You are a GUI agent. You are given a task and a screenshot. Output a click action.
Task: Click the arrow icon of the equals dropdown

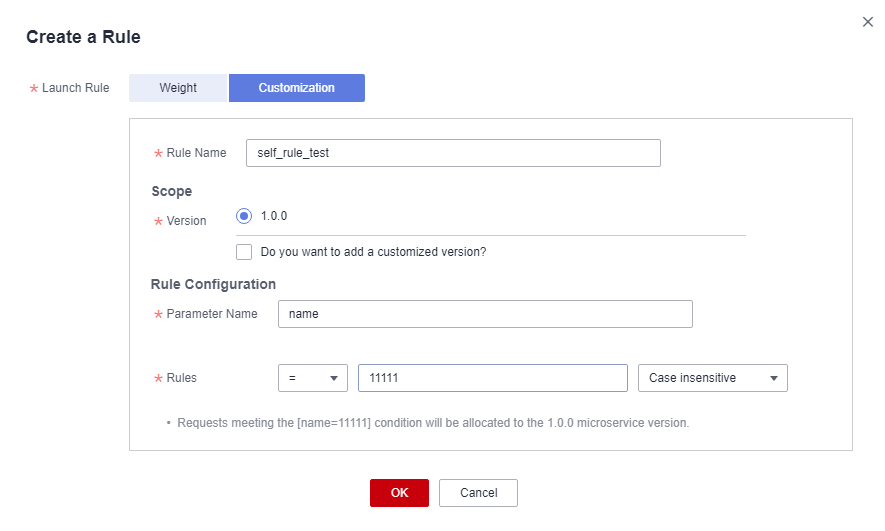click(334, 379)
